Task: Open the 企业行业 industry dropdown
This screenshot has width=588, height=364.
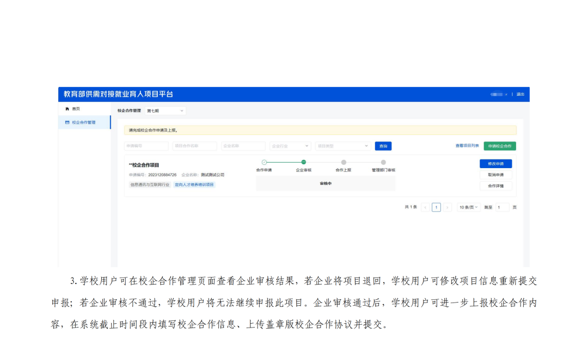Action: point(290,145)
